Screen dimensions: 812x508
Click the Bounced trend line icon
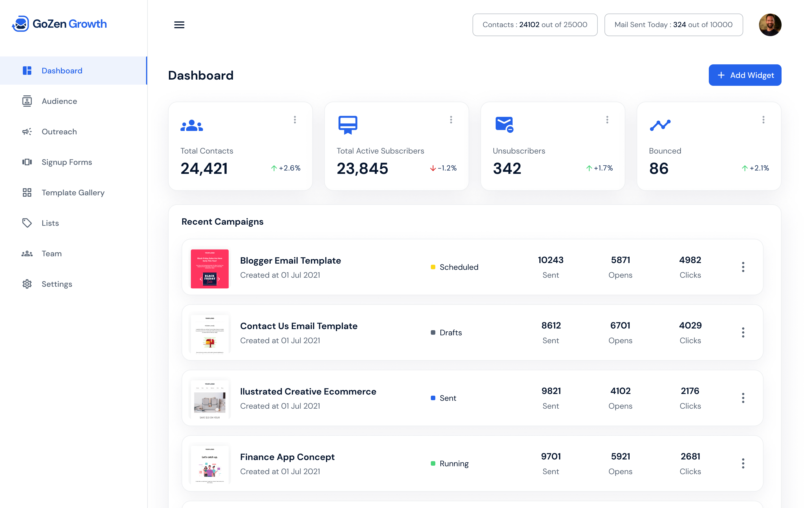(660, 125)
